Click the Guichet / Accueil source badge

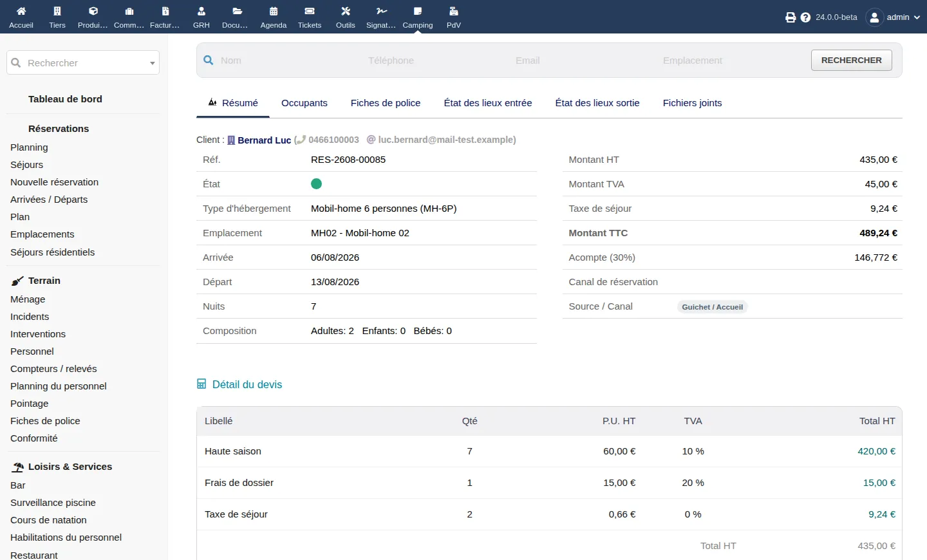713,307
